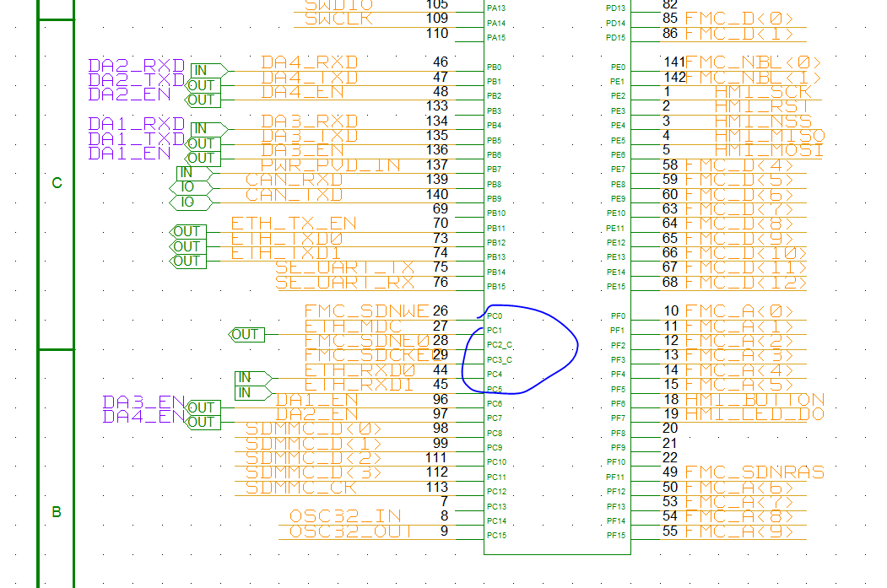Select the IO port on the CAN_TXD net
The image size is (887, 588).
click(x=191, y=202)
